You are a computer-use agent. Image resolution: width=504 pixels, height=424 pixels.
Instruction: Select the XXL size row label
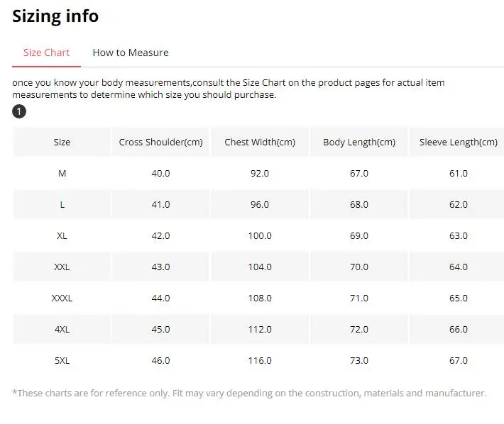click(x=62, y=267)
